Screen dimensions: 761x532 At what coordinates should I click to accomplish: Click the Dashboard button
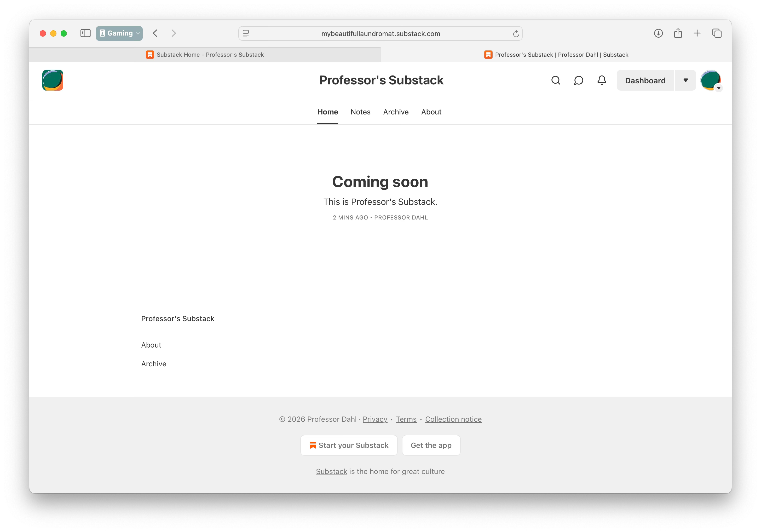point(645,80)
